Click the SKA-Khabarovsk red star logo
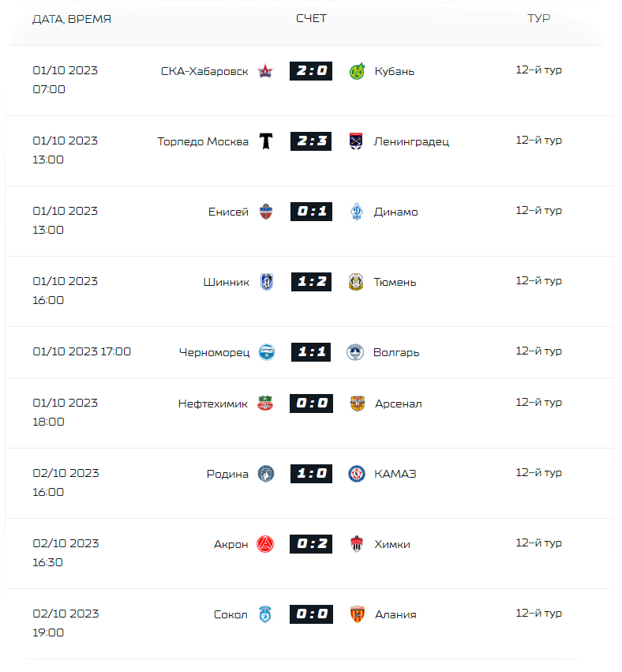 click(x=265, y=71)
